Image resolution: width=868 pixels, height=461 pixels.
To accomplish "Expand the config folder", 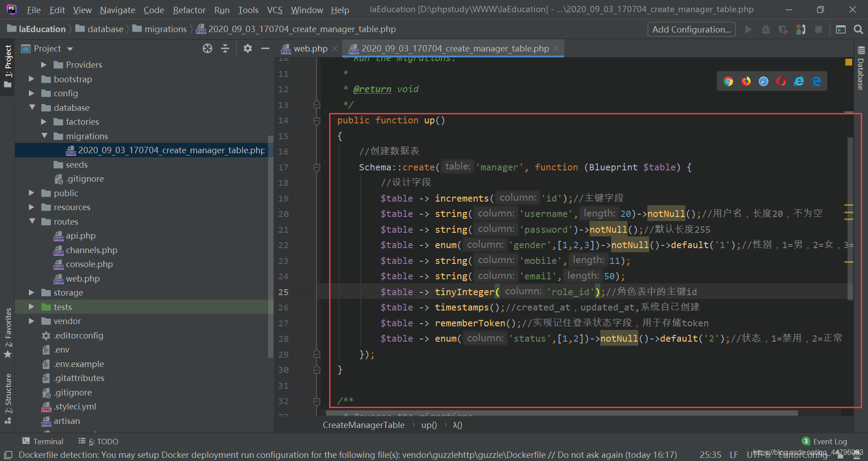I will click(32, 93).
